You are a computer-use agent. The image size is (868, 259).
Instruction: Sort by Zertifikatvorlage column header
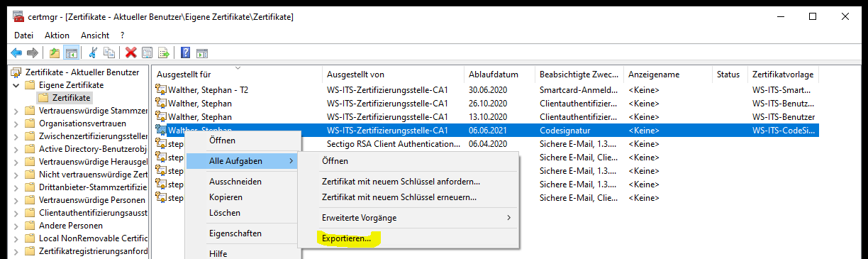click(x=784, y=74)
